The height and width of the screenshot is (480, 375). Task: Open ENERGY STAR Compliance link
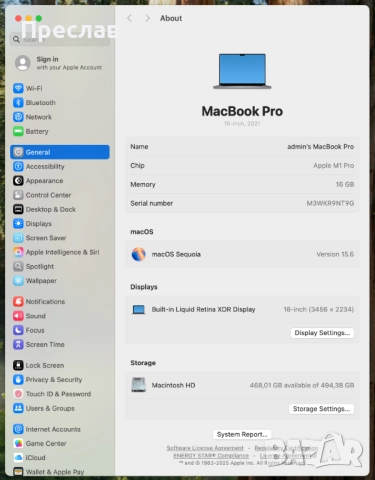coord(211,455)
